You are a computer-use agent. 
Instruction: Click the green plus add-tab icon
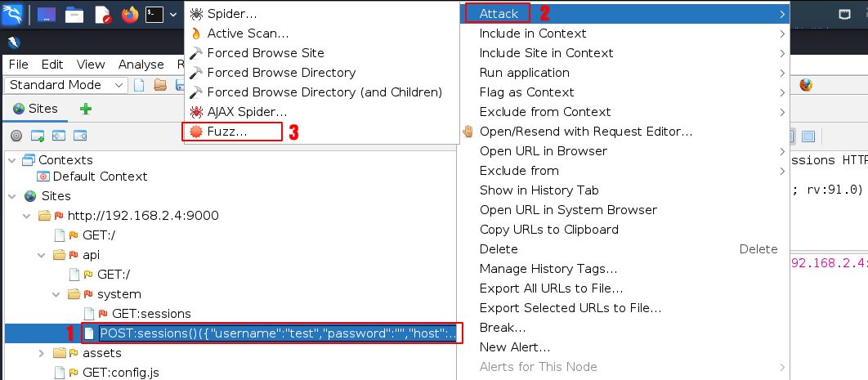[x=85, y=109]
